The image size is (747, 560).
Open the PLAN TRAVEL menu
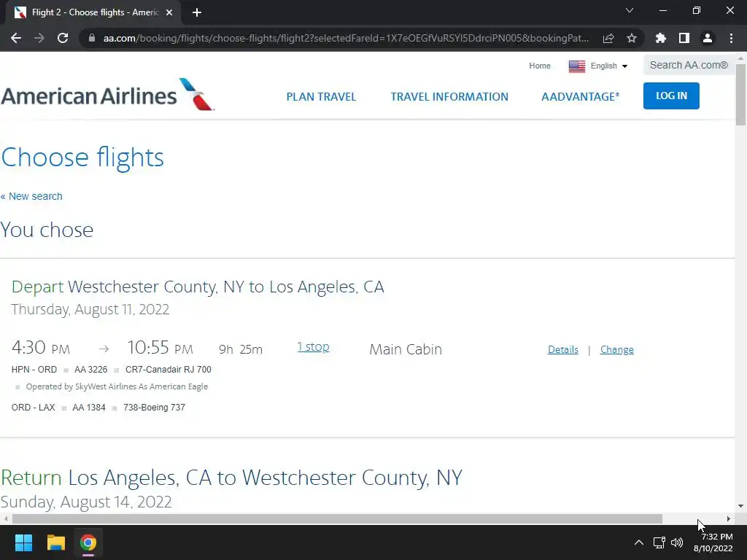coord(321,97)
